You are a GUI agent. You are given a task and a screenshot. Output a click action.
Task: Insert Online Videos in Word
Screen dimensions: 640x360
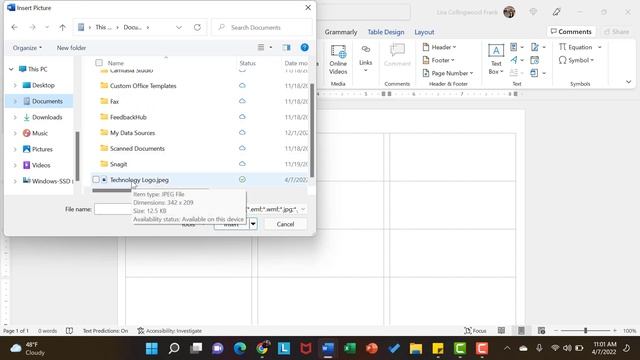point(338,60)
